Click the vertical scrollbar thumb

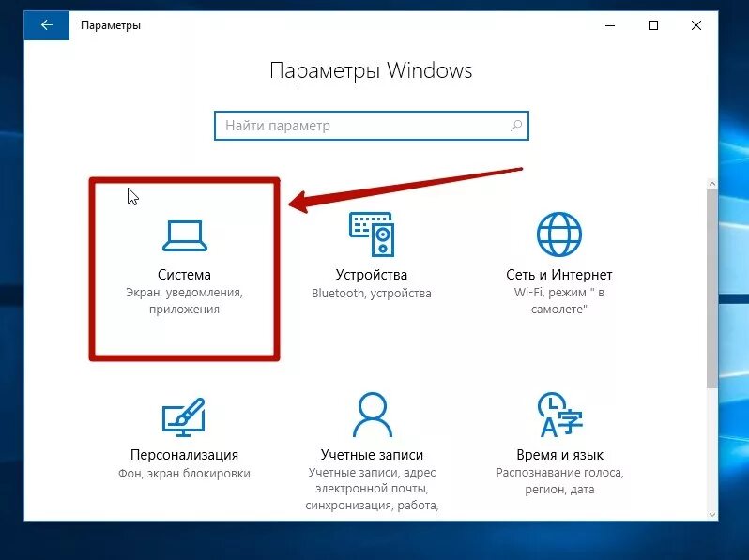click(x=712, y=288)
